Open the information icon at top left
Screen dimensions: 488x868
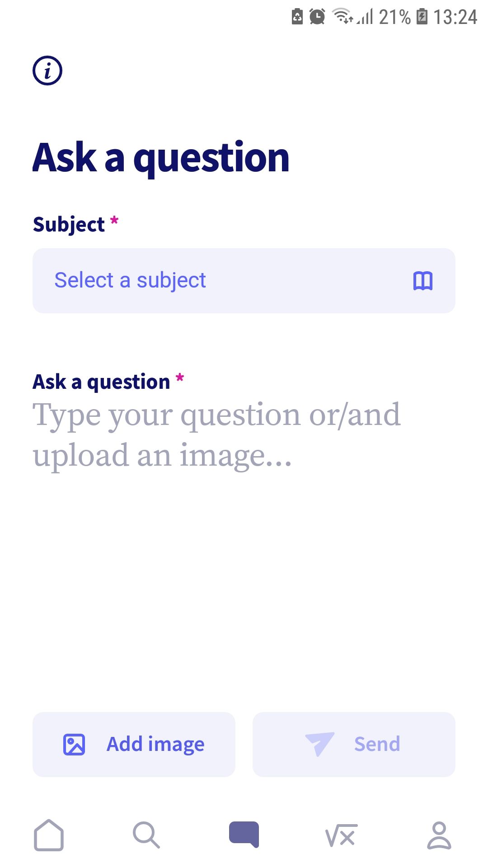pyautogui.click(x=47, y=70)
